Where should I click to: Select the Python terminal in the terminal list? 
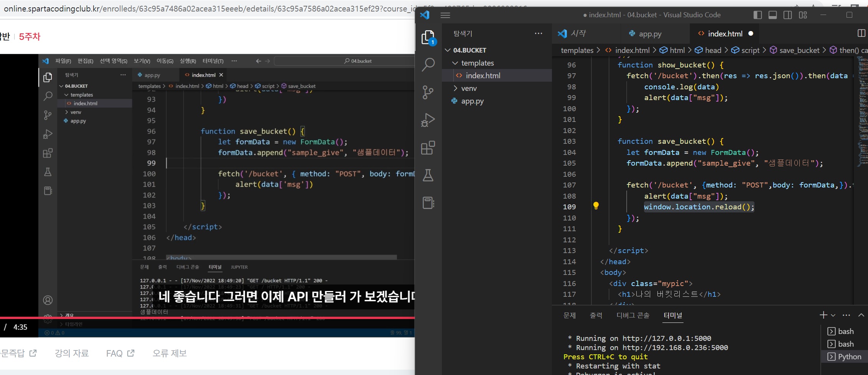point(844,357)
